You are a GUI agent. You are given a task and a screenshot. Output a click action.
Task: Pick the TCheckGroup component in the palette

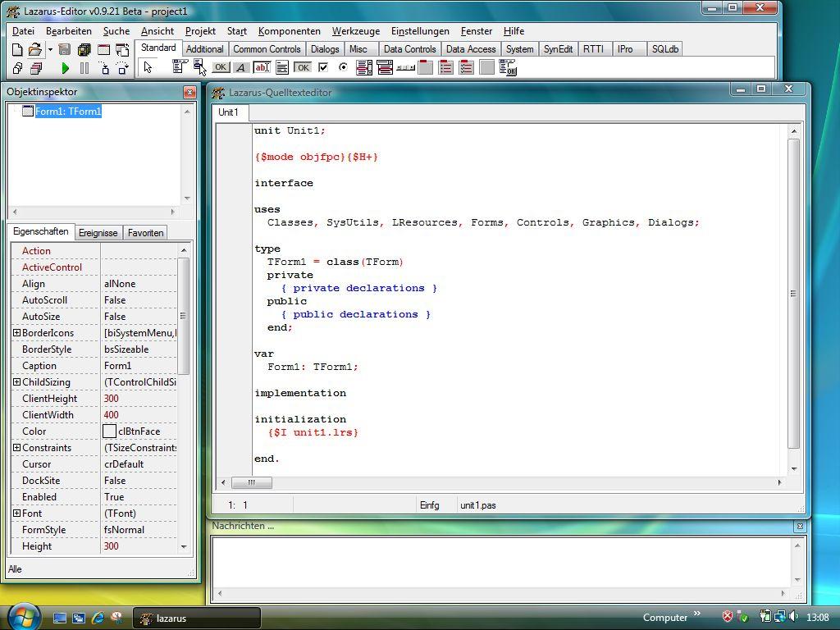466,67
